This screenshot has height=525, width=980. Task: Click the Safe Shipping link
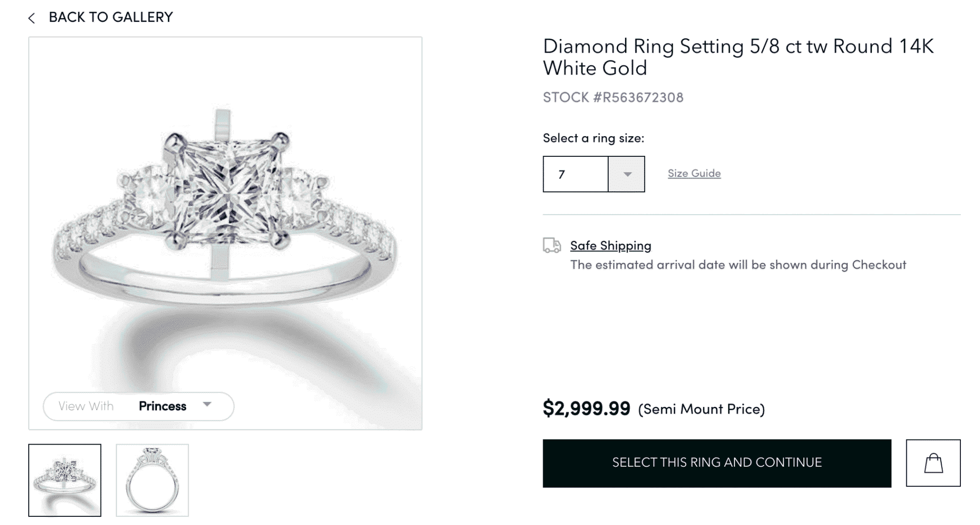tap(610, 245)
